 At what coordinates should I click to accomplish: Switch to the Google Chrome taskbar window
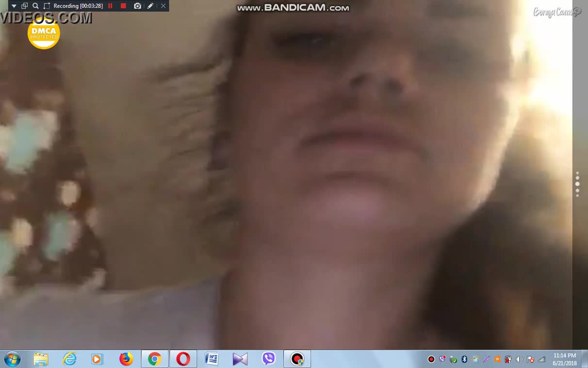[155, 359]
